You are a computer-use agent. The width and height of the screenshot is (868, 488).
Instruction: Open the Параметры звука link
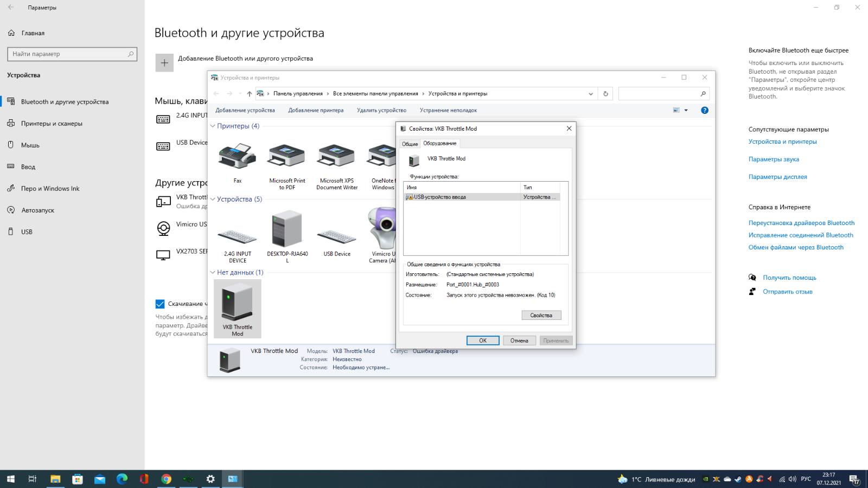(774, 159)
